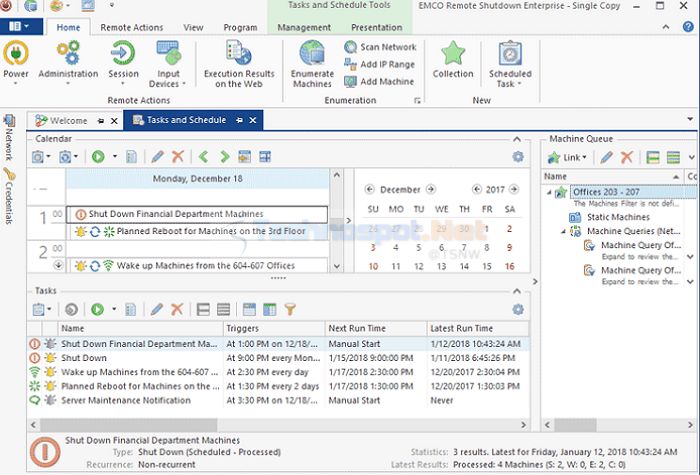The width and height of the screenshot is (700, 475).
Task: Run the selected task in Tasks toolbar
Action: coord(97,309)
